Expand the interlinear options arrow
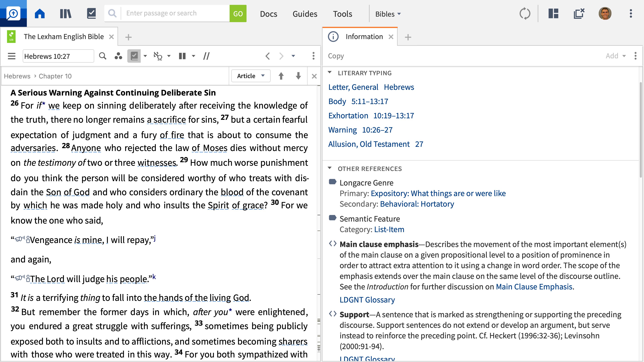This screenshot has height=362, width=644. point(169,56)
